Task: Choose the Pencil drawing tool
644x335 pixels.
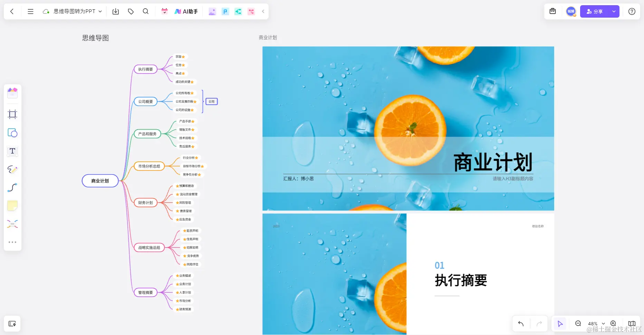Action: click(12, 169)
